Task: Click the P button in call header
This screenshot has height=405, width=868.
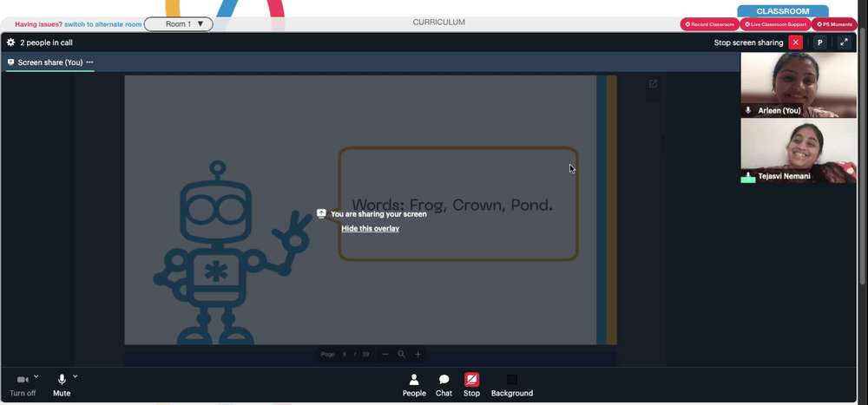Action: [820, 42]
